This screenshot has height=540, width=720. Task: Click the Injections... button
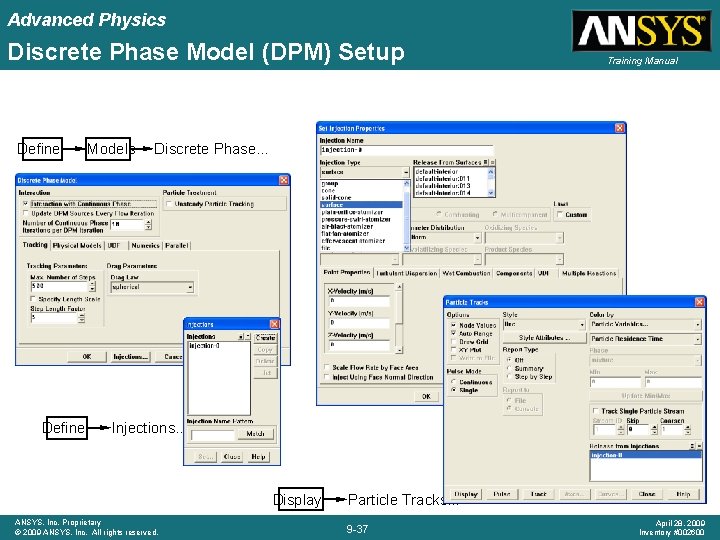click(130, 356)
